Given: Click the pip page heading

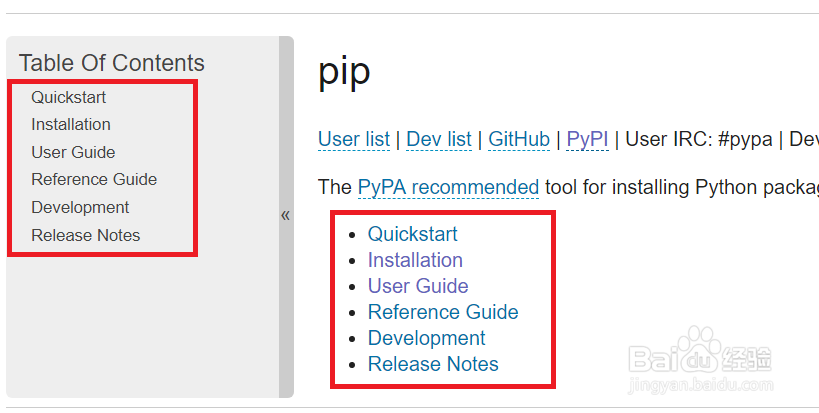Looking at the screenshot, I should 344,72.
